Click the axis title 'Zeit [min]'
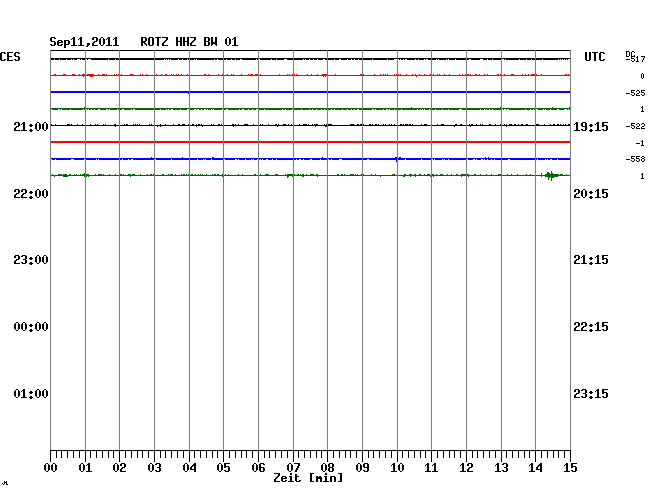 (x=308, y=478)
